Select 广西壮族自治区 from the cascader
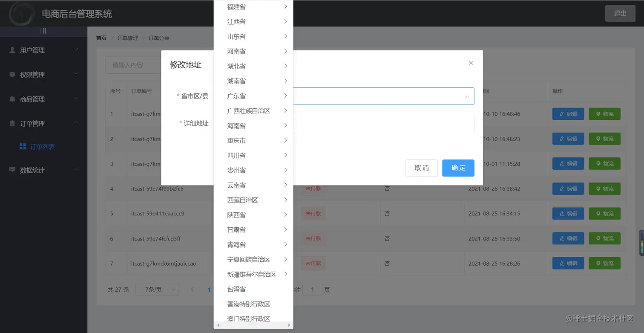Screen dimensions: 644x333 point(253,111)
